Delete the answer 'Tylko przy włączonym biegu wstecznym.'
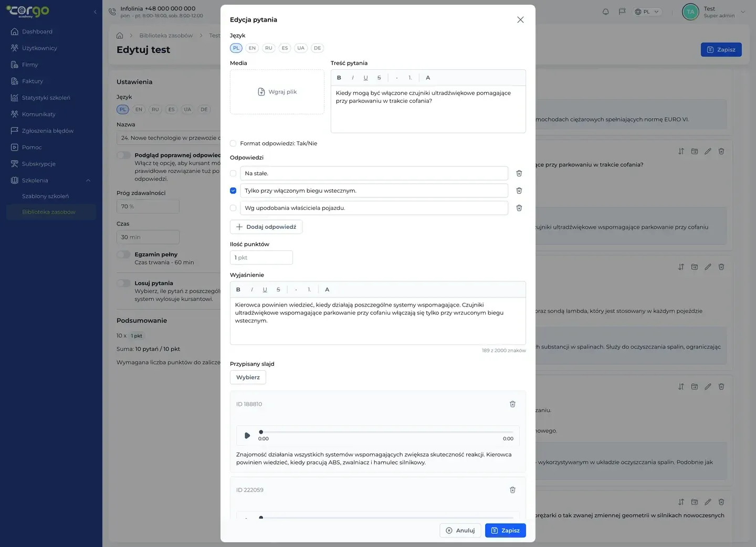756x547 pixels. tap(519, 191)
